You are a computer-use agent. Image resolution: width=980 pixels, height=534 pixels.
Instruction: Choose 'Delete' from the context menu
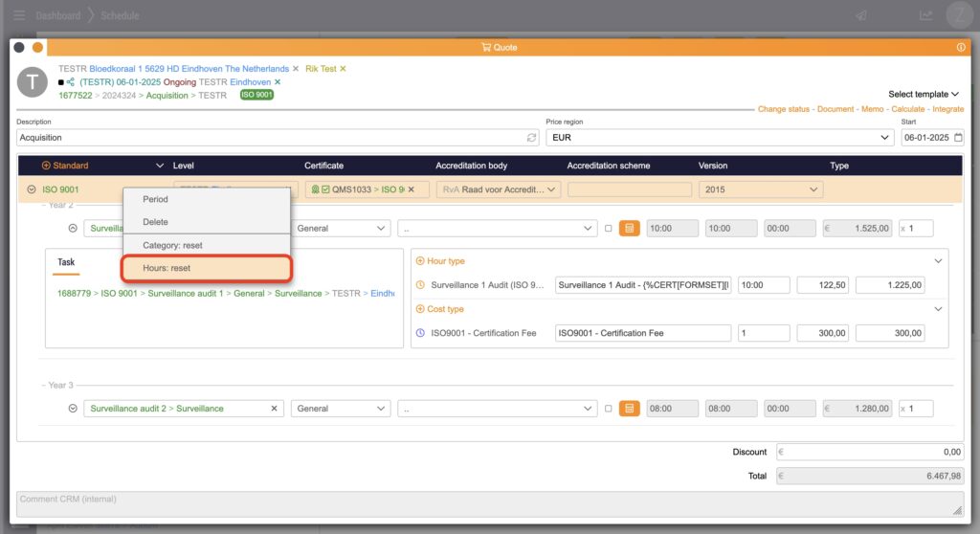(x=155, y=222)
